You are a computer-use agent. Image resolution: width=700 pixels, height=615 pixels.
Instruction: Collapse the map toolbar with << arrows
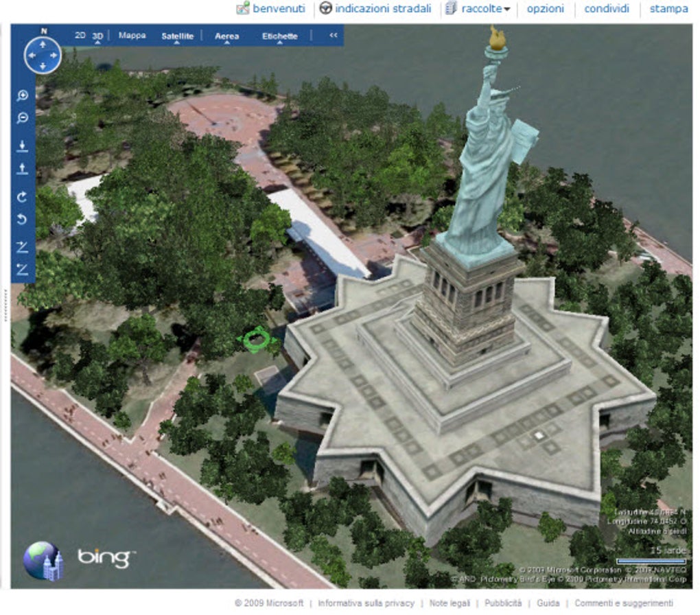pyautogui.click(x=334, y=35)
